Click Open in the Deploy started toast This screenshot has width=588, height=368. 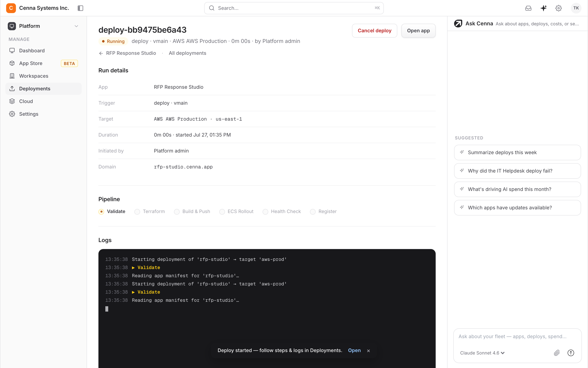(354, 350)
